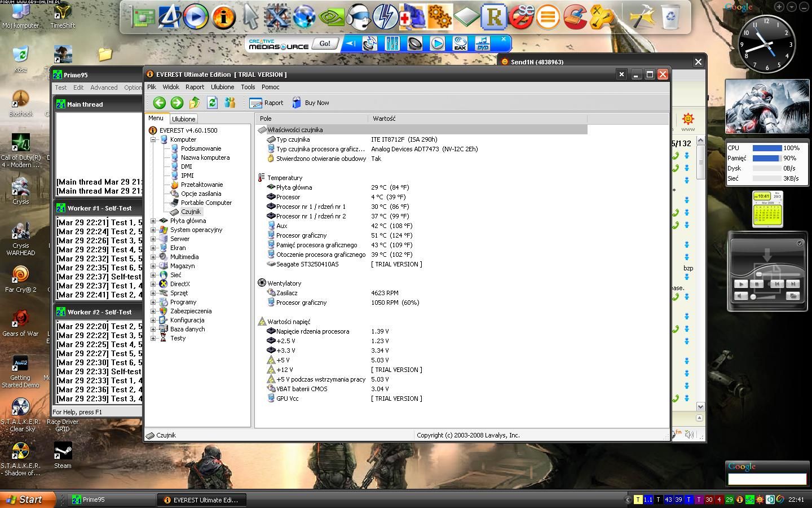Viewport: 812px width, 508px height.
Task: Expand the Płyta główna tree node
Action: pos(153,221)
